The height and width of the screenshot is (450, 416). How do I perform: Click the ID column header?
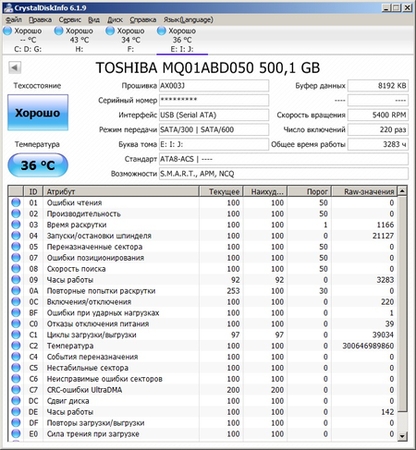33,192
